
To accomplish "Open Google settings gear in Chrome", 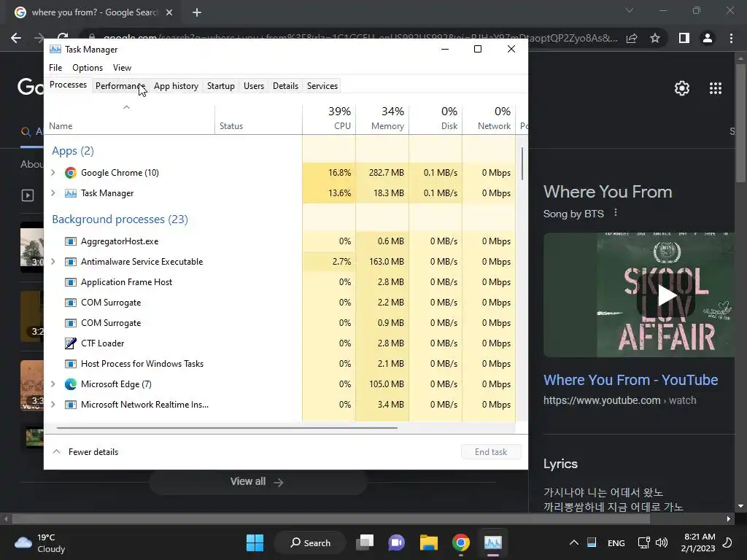I will click(x=682, y=88).
